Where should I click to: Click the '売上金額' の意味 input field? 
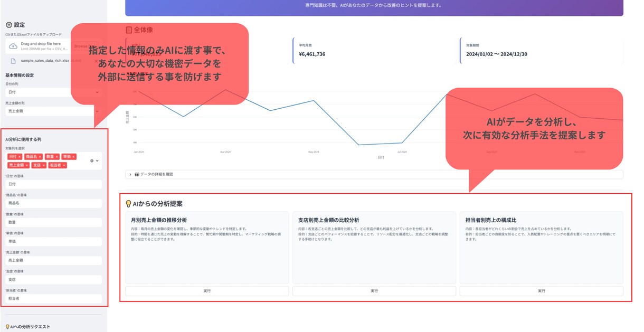53,260
